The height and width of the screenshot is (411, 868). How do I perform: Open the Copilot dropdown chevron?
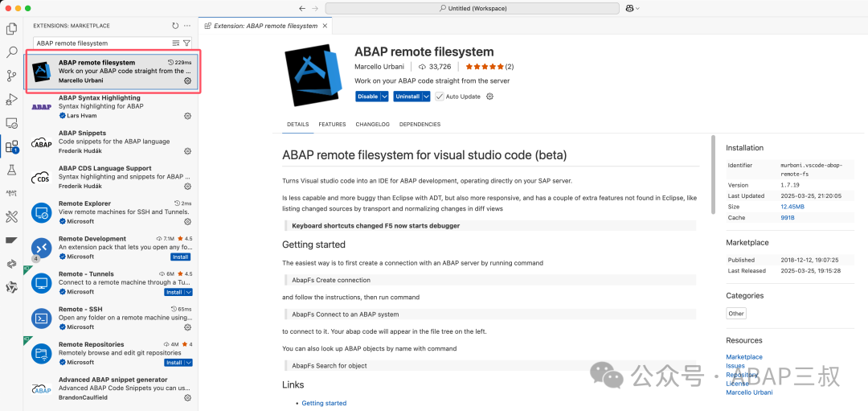point(637,8)
